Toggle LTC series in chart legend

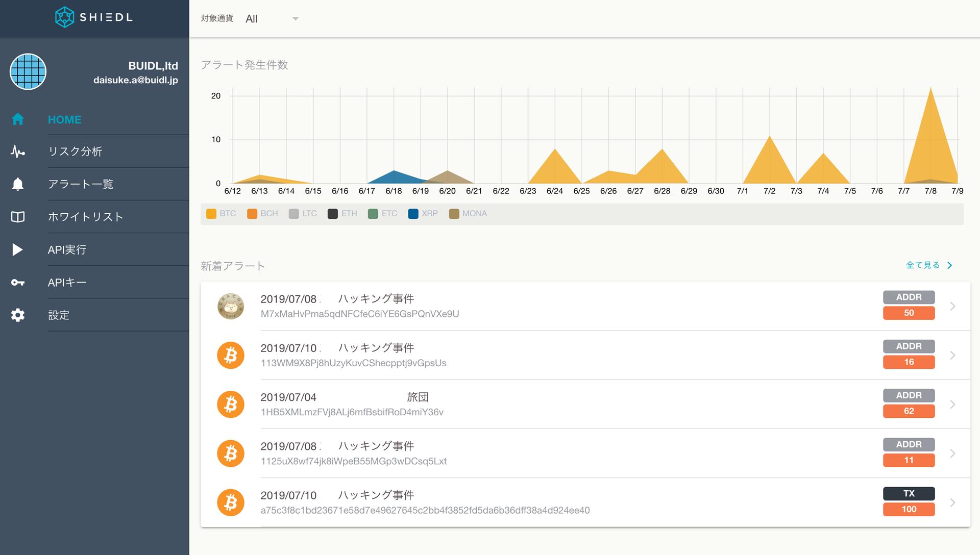coord(303,214)
